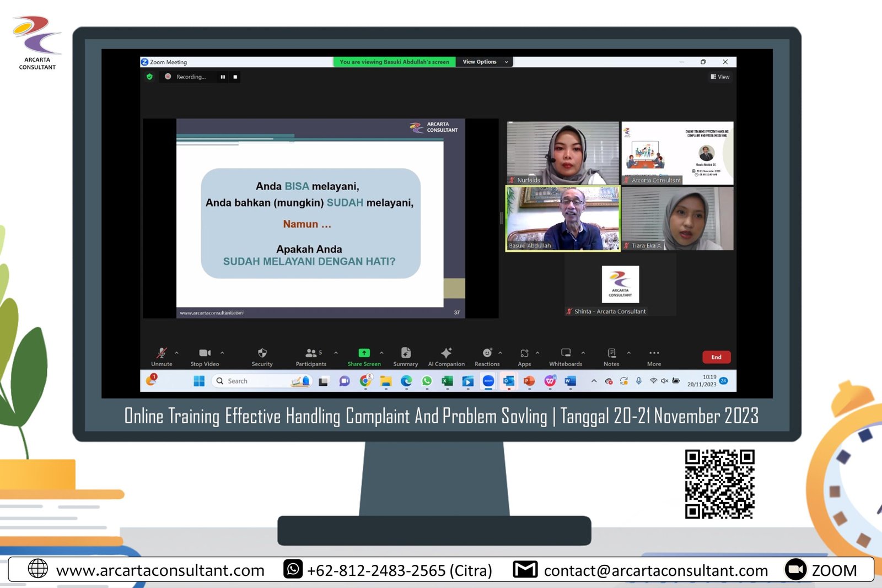The width and height of the screenshot is (882, 588).
Task: Open Whiteboards from the toolbar
Action: pyautogui.click(x=566, y=353)
